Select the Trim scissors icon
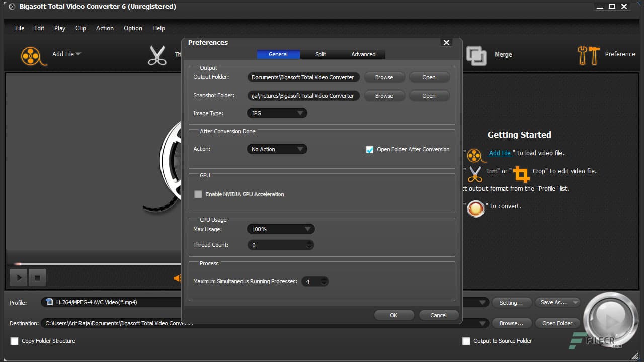 pyautogui.click(x=157, y=55)
